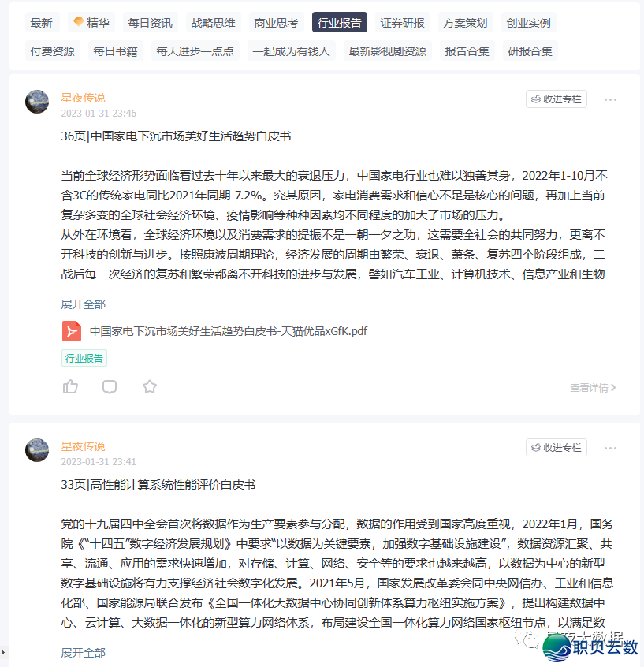Click the green 行业报告 tag on the post

(x=84, y=358)
